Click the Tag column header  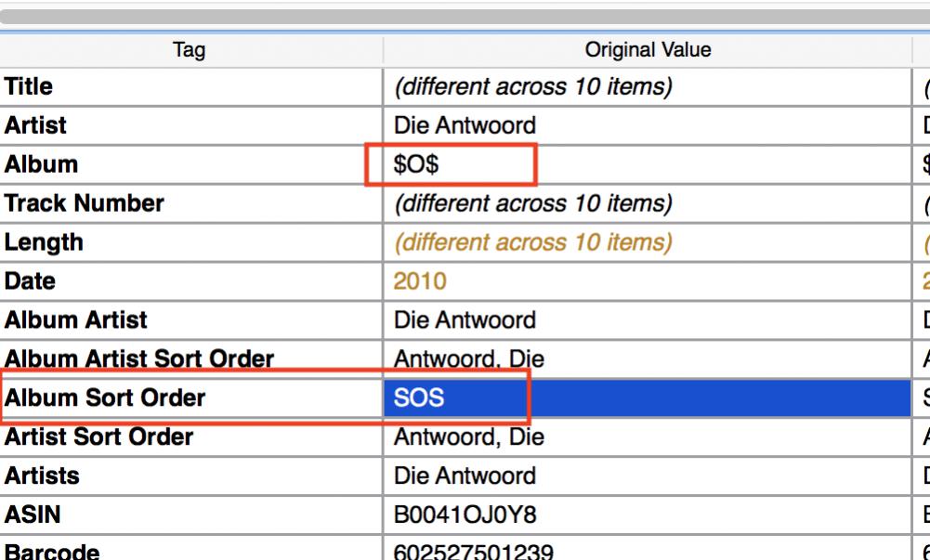click(190, 50)
